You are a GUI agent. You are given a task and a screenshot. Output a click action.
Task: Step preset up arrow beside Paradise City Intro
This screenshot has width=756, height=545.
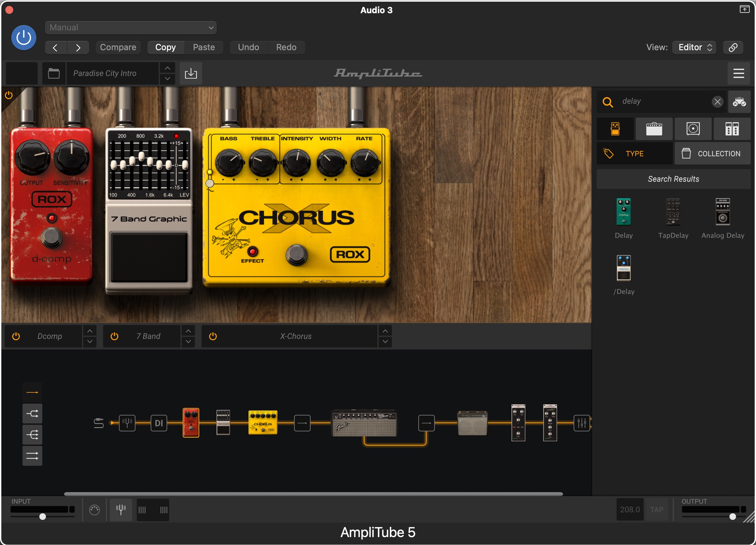click(x=168, y=68)
